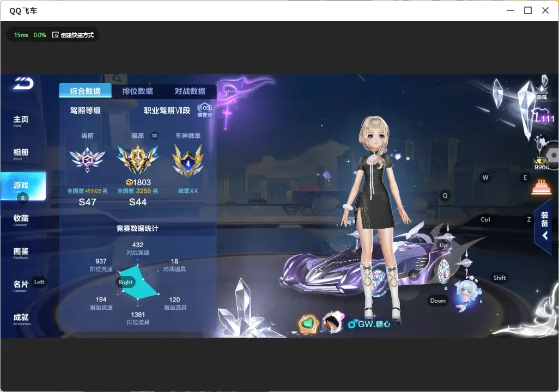Click the 120 邂逅道具 stat

coord(175,303)
